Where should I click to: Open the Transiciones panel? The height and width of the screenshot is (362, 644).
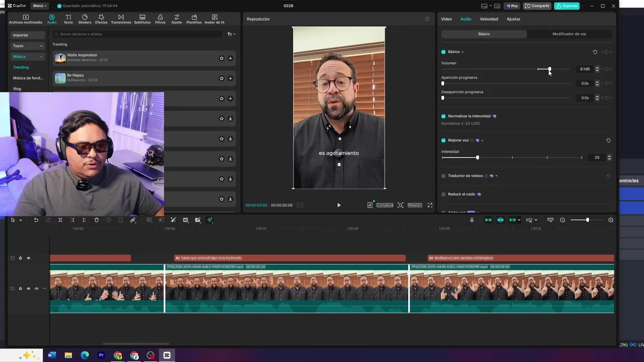(x=121, y=19)
